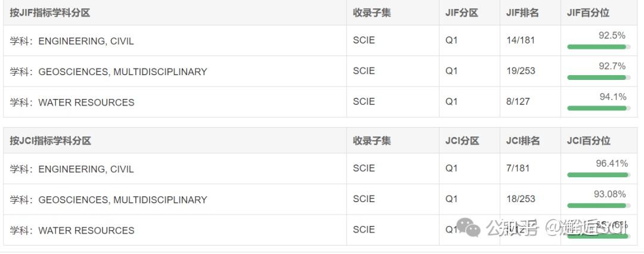Click the 96.41% JCI percentile progress bar
The image size is (644, 254).
tap(597, 175)
